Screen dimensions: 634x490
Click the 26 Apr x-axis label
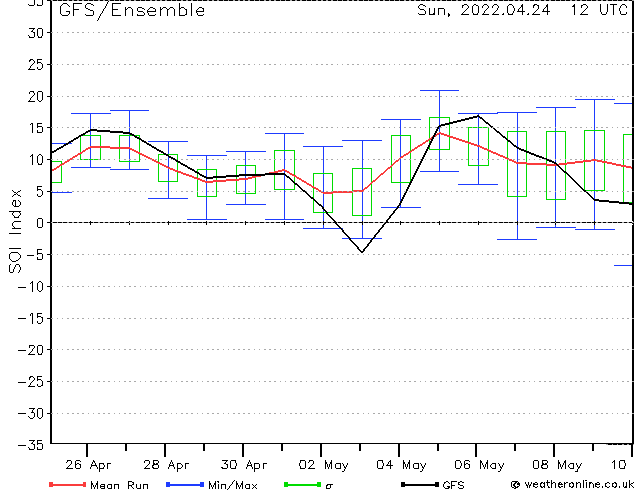[x=88, y=465]
